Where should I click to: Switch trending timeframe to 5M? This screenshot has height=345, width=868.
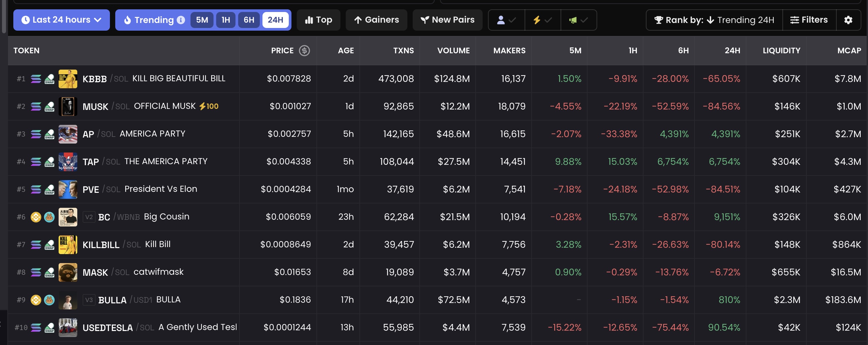point(202,20)
